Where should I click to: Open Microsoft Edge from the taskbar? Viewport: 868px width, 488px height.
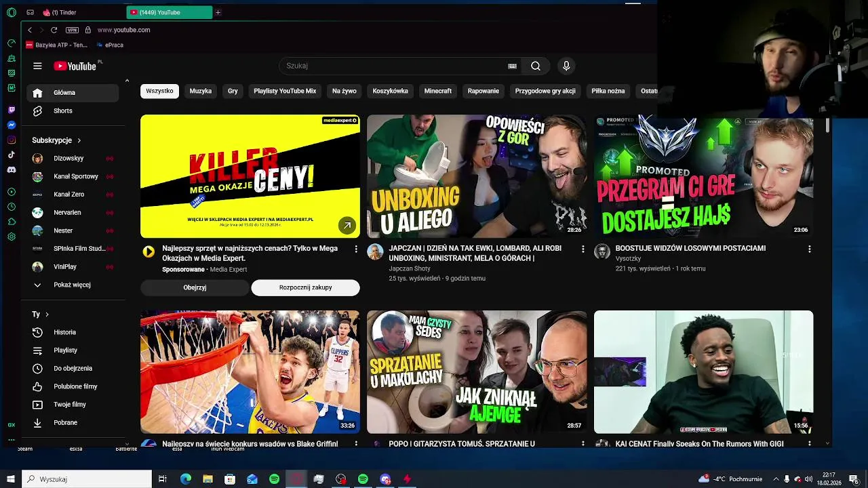point(186,479)
